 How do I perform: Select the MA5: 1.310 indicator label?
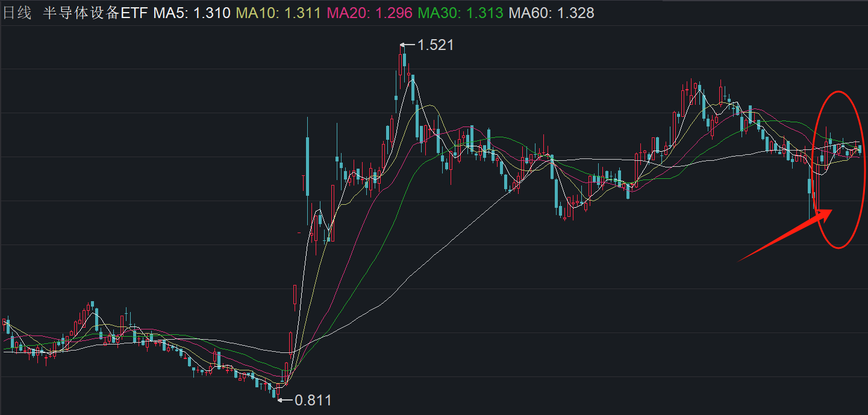coord(192,13)
